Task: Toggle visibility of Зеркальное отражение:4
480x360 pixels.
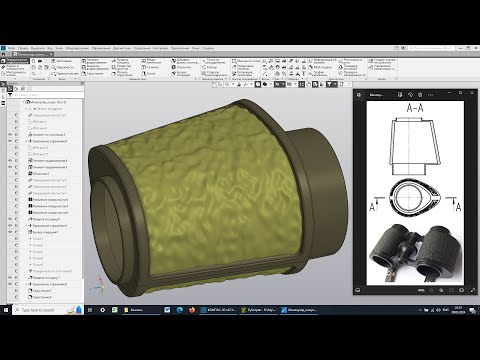Action: pos(10,141)
